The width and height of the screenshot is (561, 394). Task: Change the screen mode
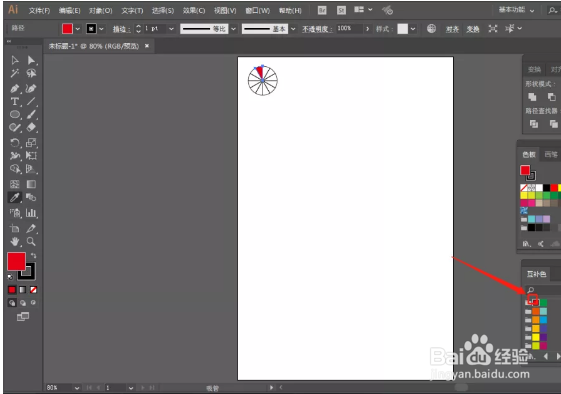[x=23, y=316]
